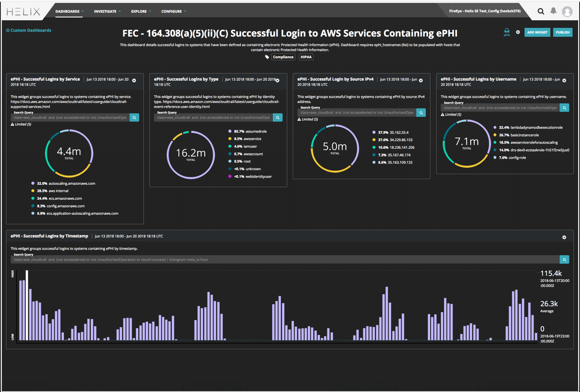Click the Source IPv4 search query field

pos(357,113)
